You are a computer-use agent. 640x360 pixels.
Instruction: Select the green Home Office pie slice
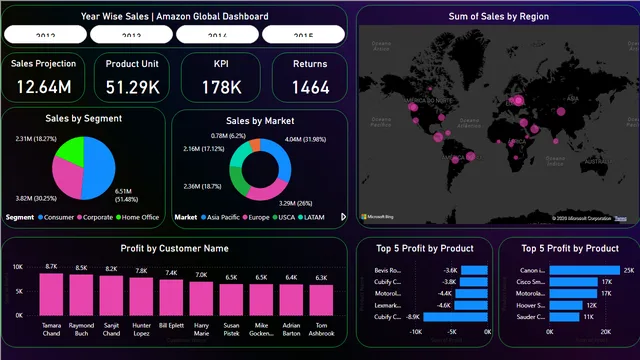coord(73,150)
